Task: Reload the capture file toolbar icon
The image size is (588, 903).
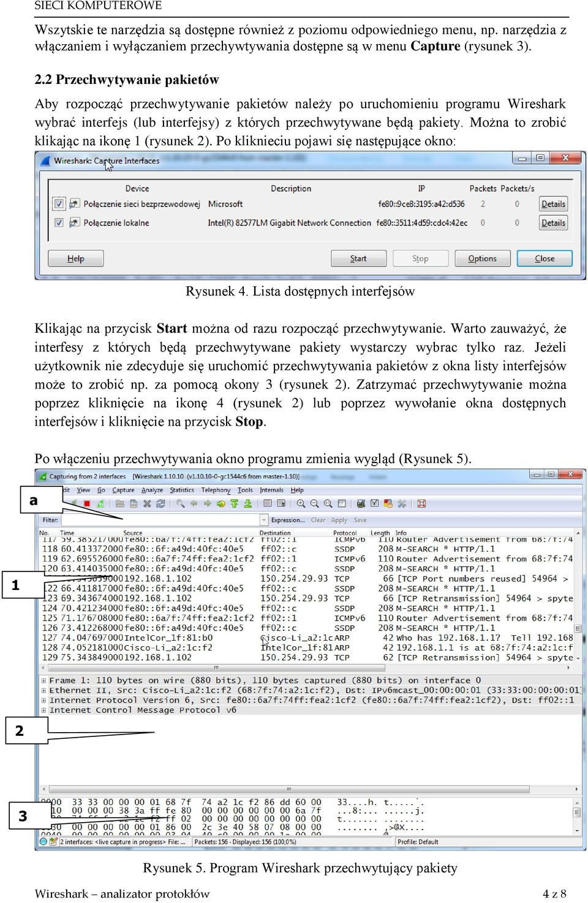Action: (160, 504)
